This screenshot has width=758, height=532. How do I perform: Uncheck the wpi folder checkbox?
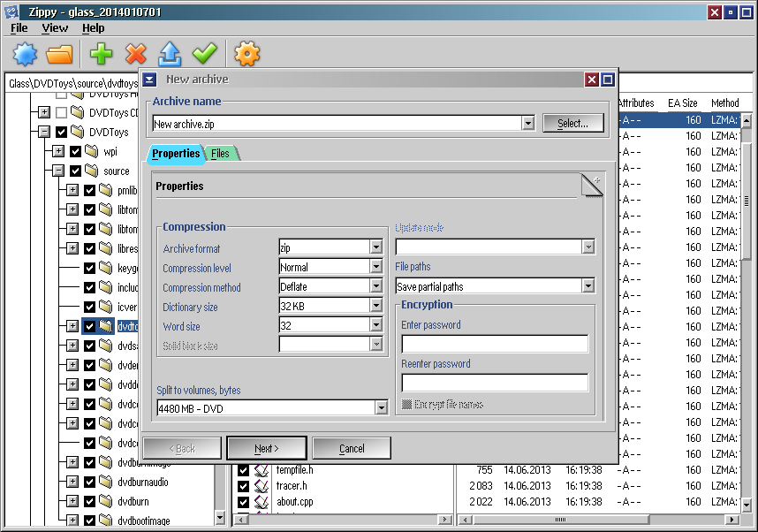pyautogui.click(x=75, y=152)
